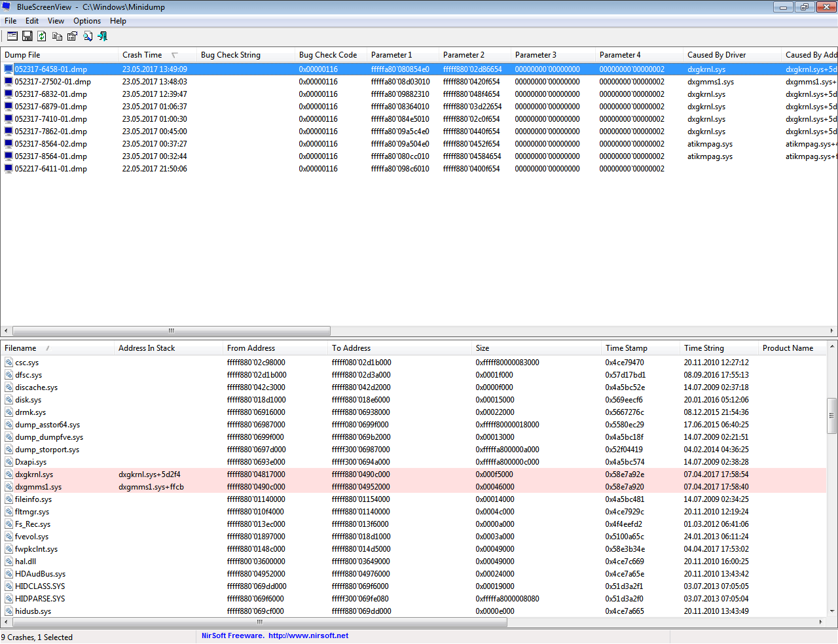The image size is (838, 644).
Task: Click icon of 052317-7862-01.dmp row
Action: 9,132
